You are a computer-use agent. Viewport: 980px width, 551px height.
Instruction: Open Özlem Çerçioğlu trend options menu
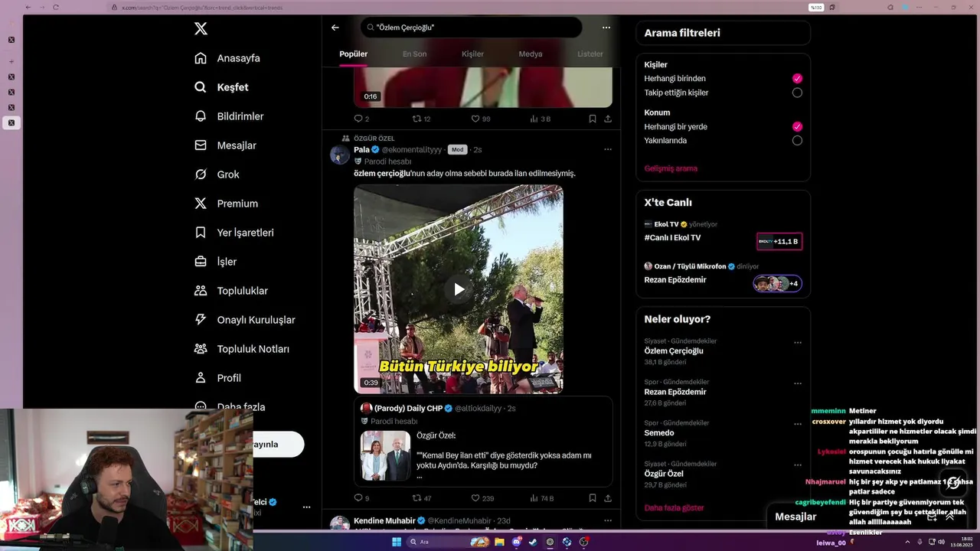[x=798, y=343]
